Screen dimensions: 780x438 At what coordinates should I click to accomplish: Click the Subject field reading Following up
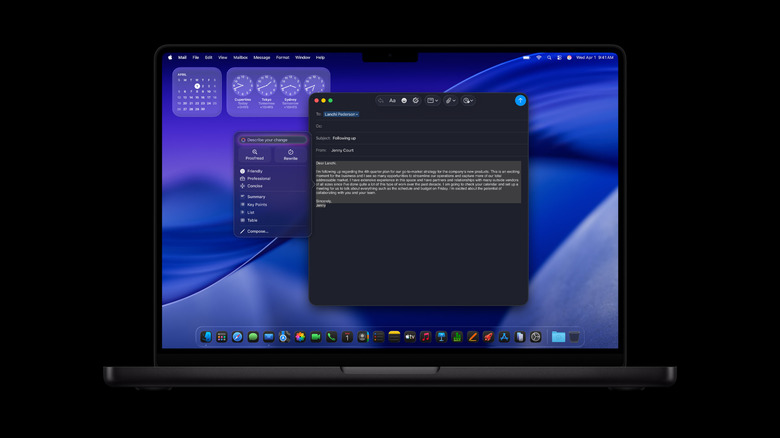pyautogui.click(x=418, y=138)
